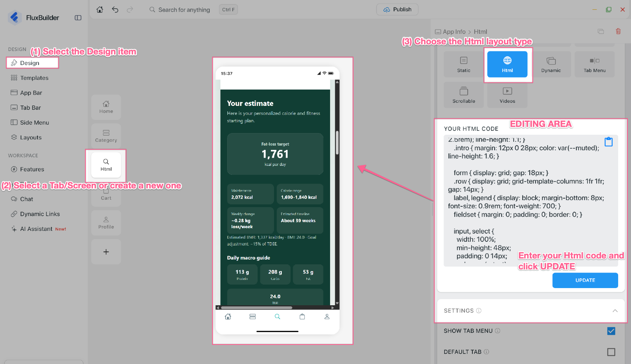This screenshot has width=631, height=364.
Task: Open the Layouts item in Design sidebar
Action: (x=31, y=137)
